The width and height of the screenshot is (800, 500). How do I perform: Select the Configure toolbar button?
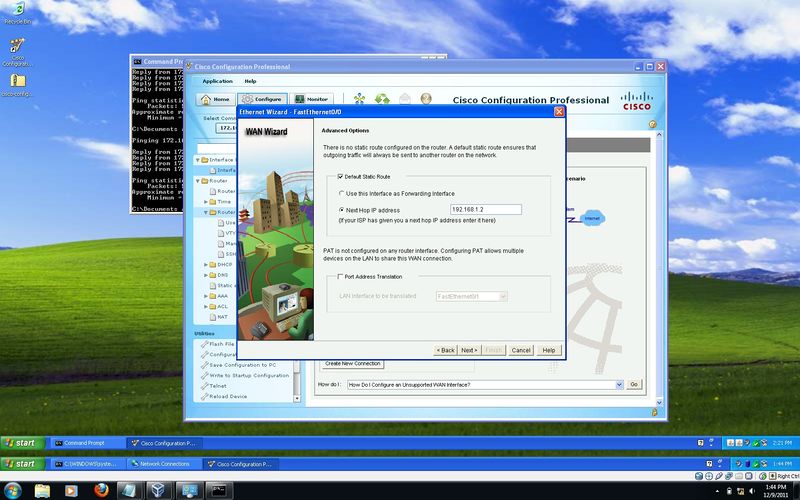coord(262,99)
